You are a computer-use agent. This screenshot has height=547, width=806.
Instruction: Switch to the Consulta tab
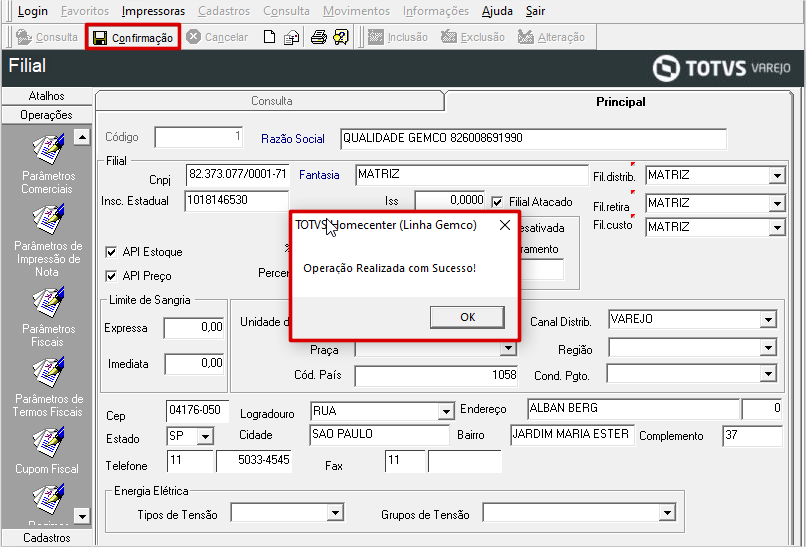(271, 101)
